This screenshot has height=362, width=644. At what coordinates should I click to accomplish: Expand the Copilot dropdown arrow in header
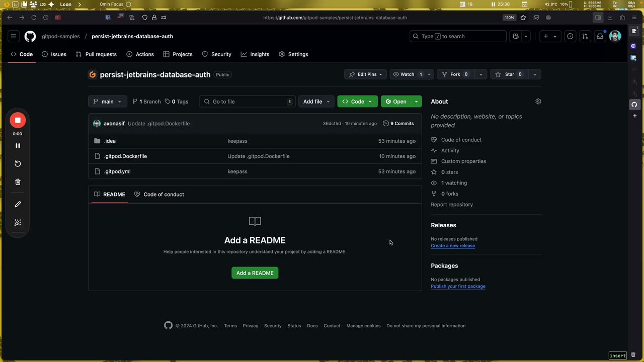526,36
